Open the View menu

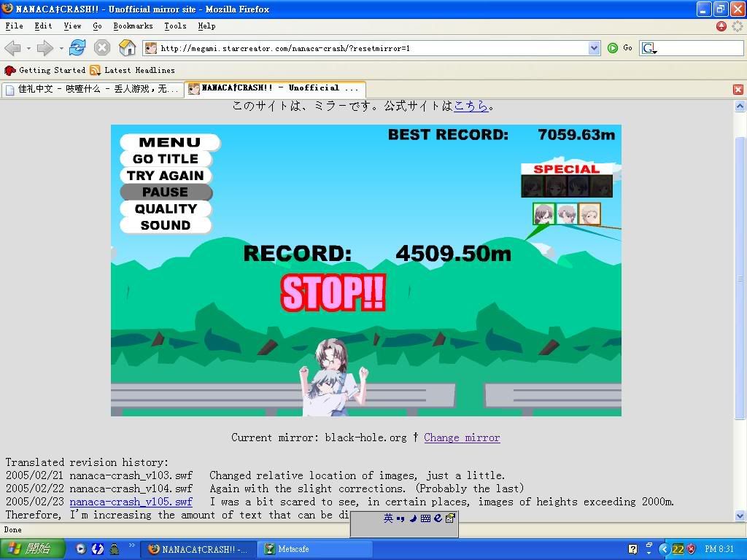[72, 26]
